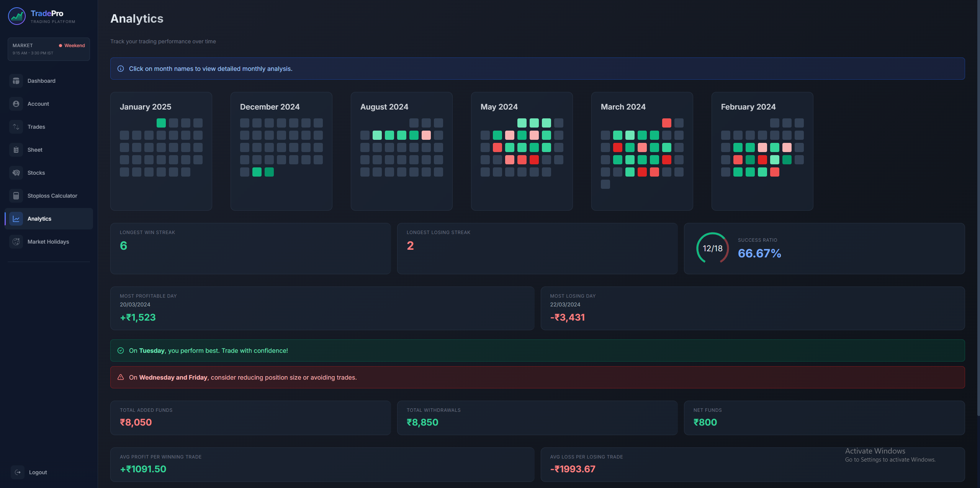Click the 12/18 success ratio ring

[x=712, y=248]
